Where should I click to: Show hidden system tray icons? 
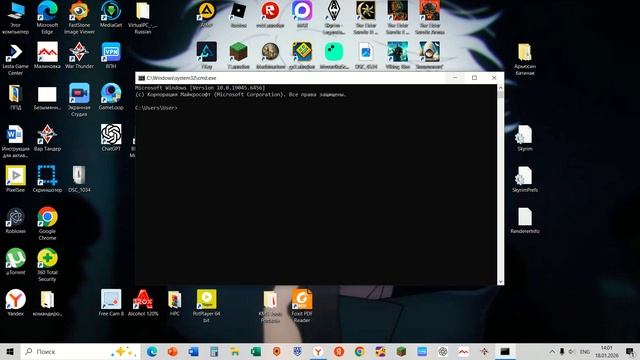[552, 351]
